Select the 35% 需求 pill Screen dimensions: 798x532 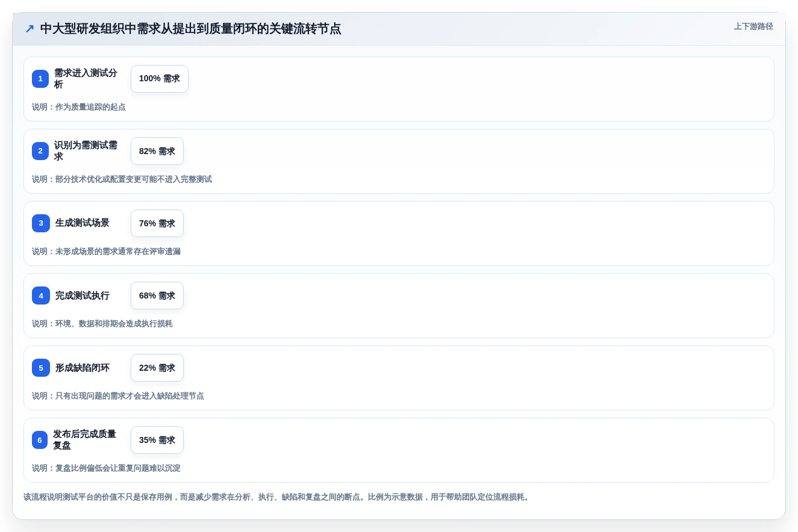(x=157, y=440)
